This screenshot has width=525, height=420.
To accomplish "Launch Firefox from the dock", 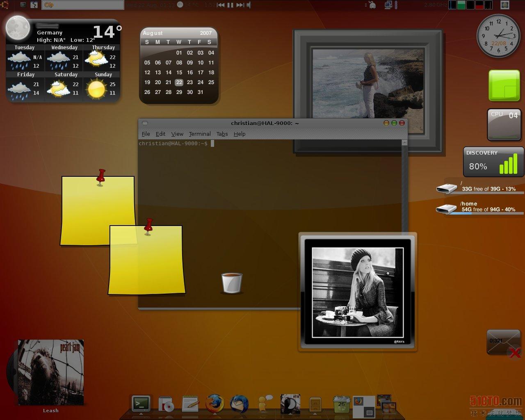I will [215, 404].
